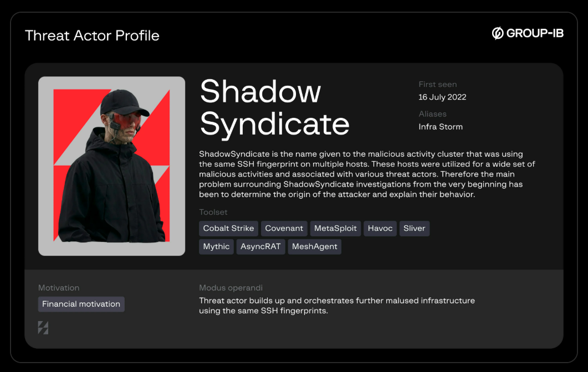Click the MeshAgent tool tag
This screenshot has width=588, height=372.
click(x=314, y=247)
